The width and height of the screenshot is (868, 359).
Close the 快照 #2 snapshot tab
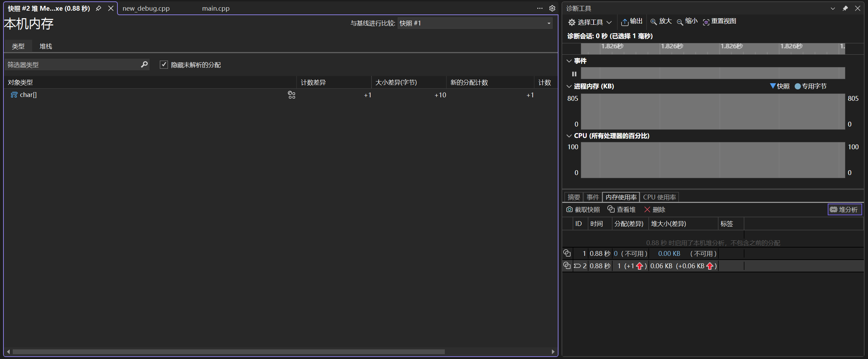point(111,8)
